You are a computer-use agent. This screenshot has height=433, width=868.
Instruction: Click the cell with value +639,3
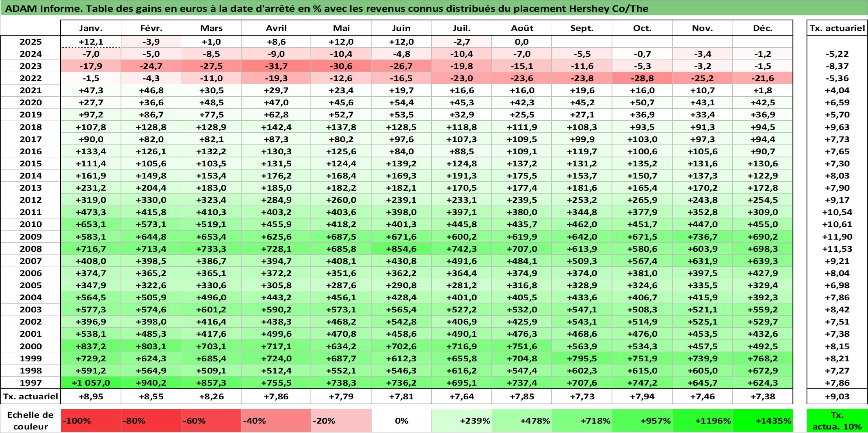click(x=763, y=261)
